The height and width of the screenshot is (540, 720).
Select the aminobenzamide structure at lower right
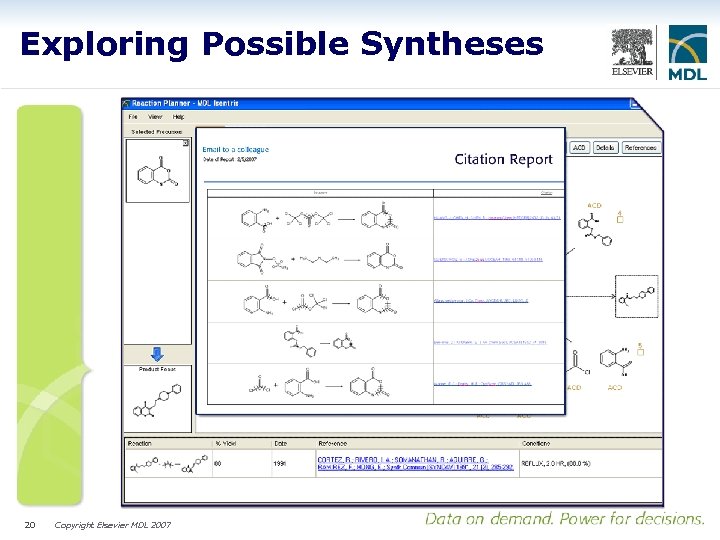[x=616, y=361]
